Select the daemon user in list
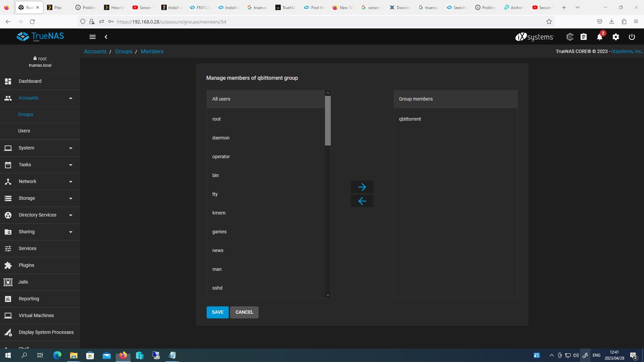644x362 pixels. (266, 138)
